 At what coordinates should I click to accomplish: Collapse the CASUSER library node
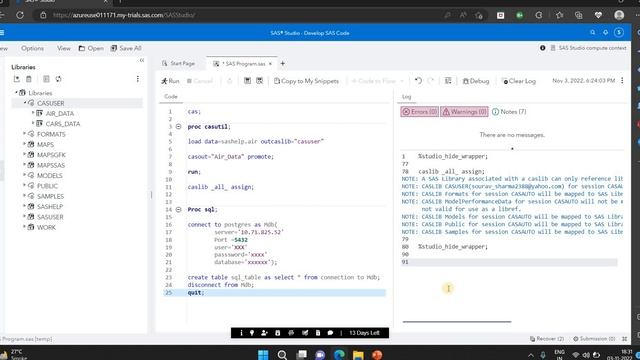(x=25, y=103)
